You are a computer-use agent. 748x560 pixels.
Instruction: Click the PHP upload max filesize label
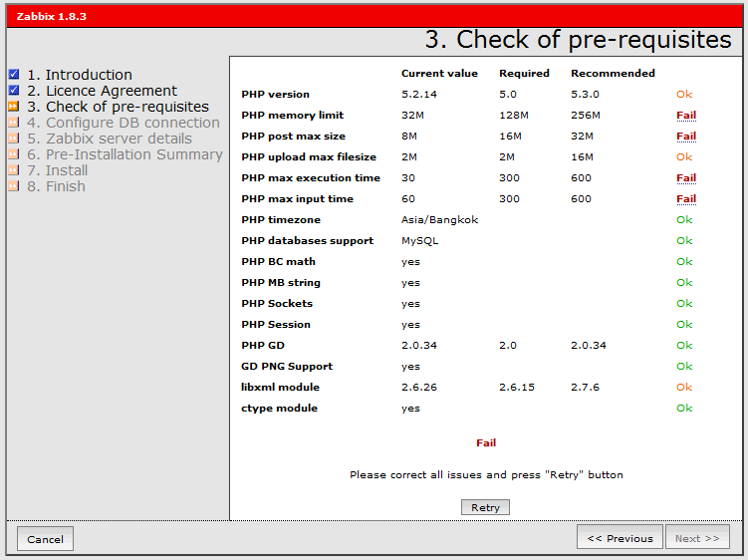coord(309,157)
